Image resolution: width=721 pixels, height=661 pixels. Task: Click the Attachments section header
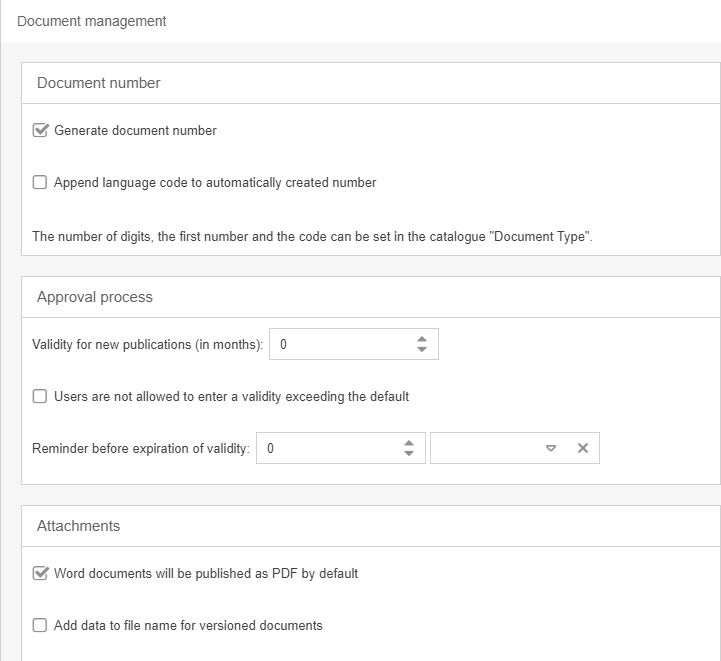coord(78,526)
